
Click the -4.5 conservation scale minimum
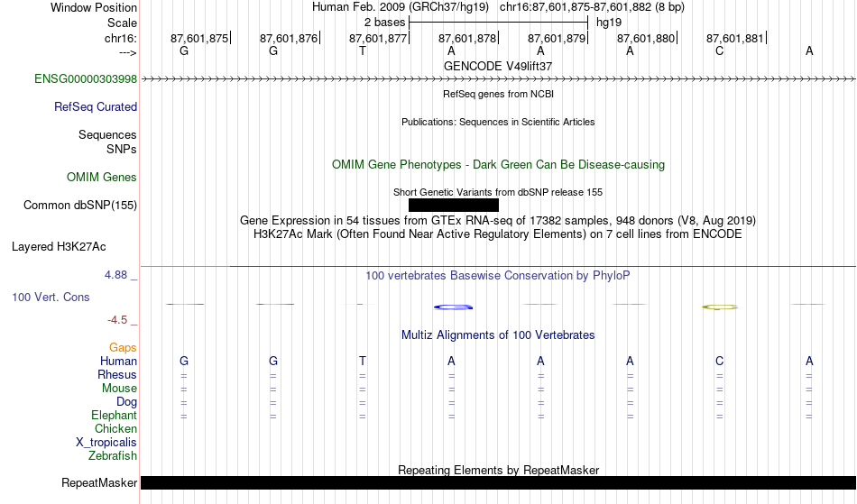pos(117,320)
